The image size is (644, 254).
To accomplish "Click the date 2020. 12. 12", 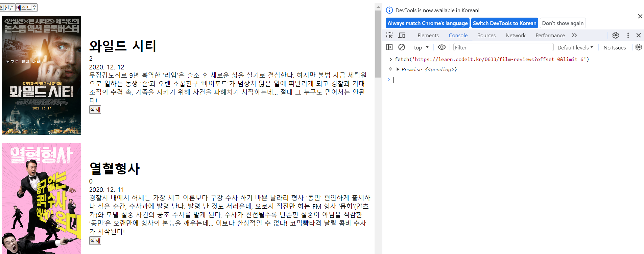I will (x=107, y=67).
